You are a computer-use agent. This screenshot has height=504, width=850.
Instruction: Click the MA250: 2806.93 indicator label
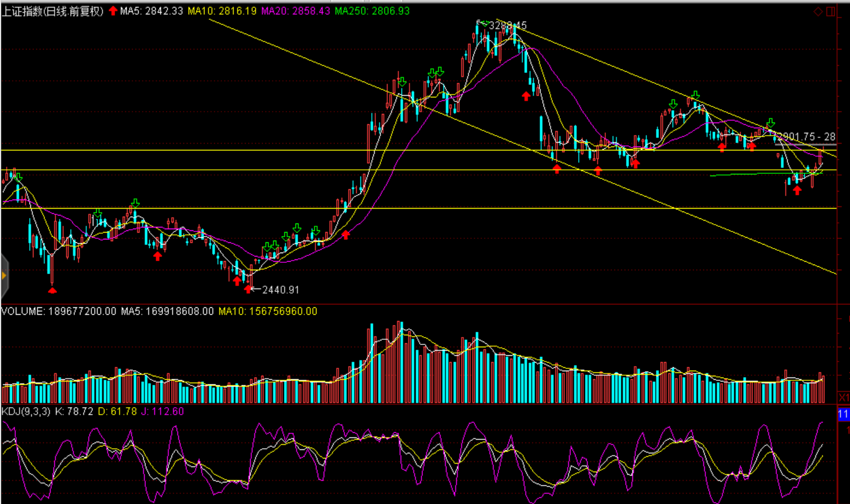pos(372,11)
